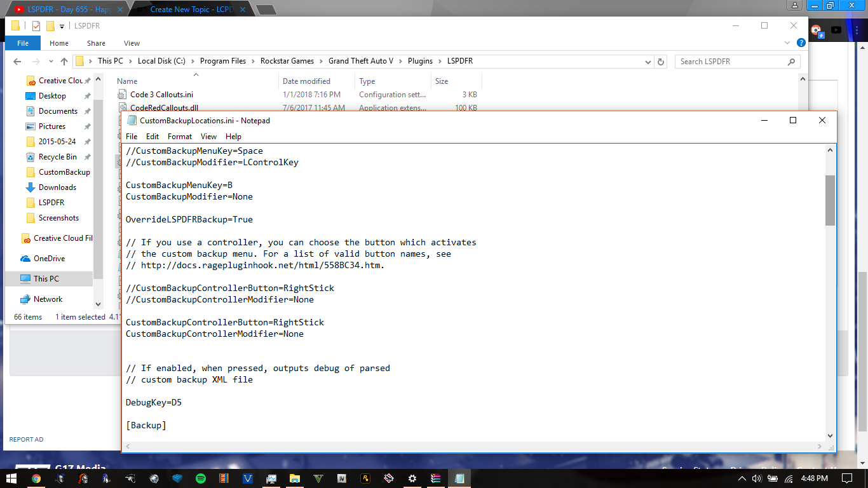Screen dimensions: 868x488
Task: Click the Code 3 Callouts.ini file icon
Action: (122, 95)
